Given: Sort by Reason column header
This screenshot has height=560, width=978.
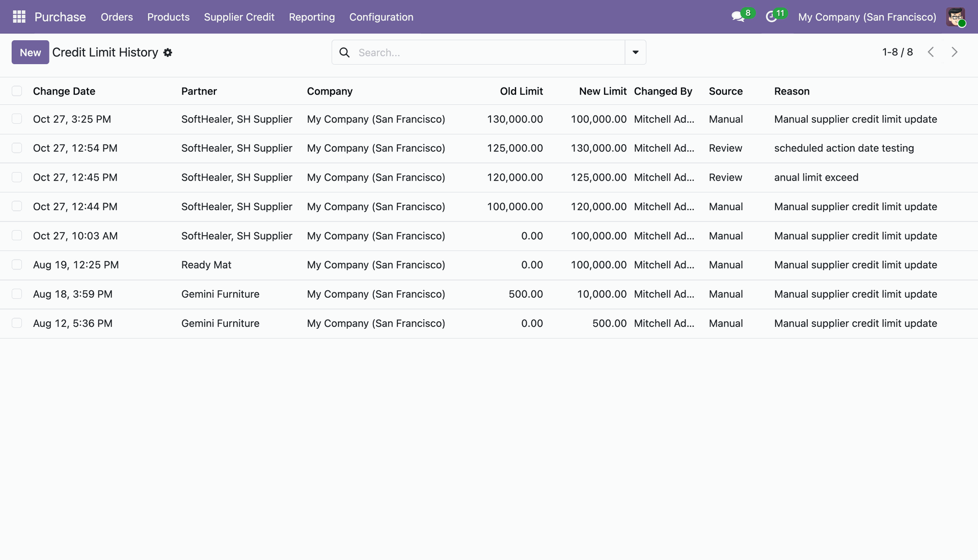Looking at the screenshot, I should pyautogui.click(x=792, y=91).
